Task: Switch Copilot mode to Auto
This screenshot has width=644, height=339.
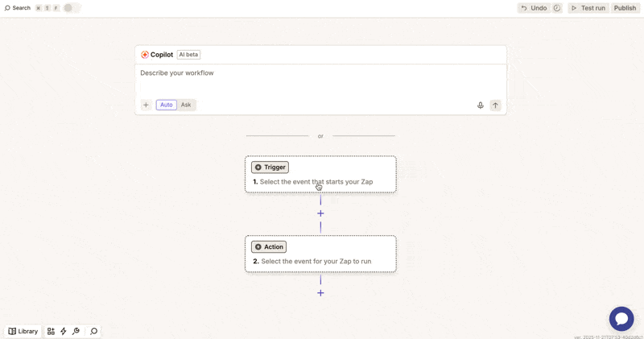Action: 166,105
